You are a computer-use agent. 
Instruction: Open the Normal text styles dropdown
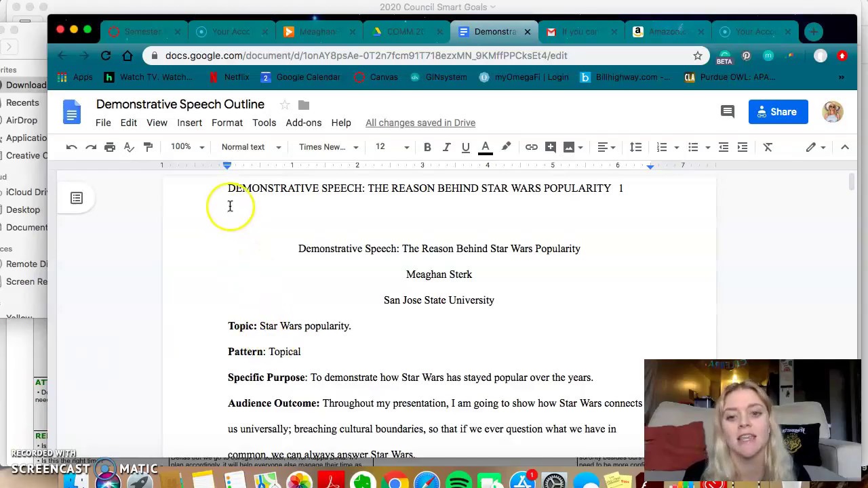(x=251, y=147)
